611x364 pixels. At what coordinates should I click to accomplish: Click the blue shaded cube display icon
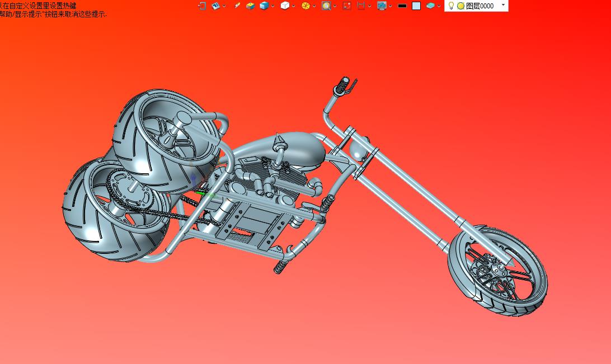point(264,6)
